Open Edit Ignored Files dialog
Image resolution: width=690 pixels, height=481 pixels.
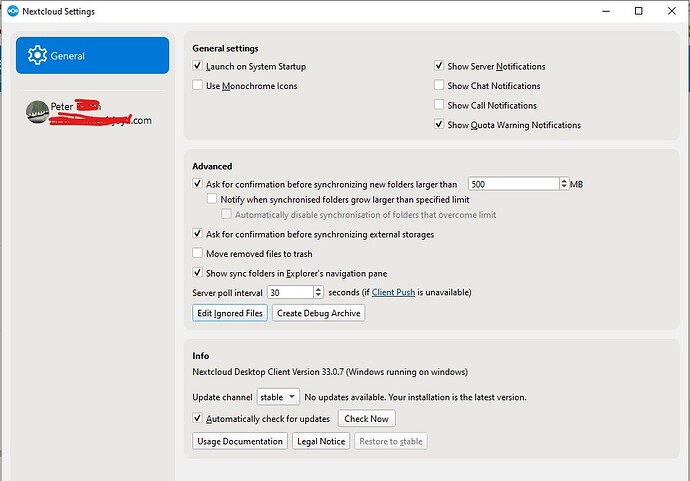point(230,313)
